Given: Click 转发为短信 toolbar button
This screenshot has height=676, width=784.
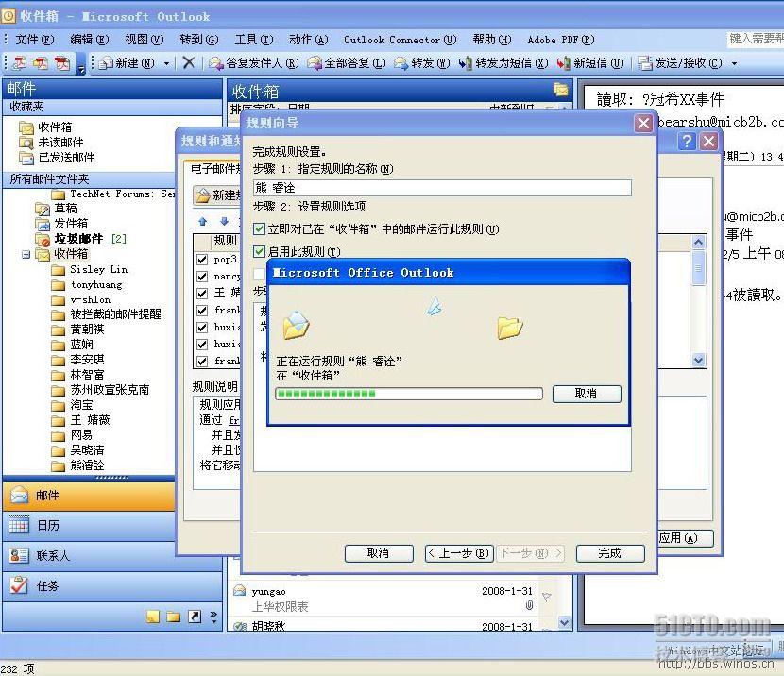Looking at the screenshot, I should click(x=503, y=63).
